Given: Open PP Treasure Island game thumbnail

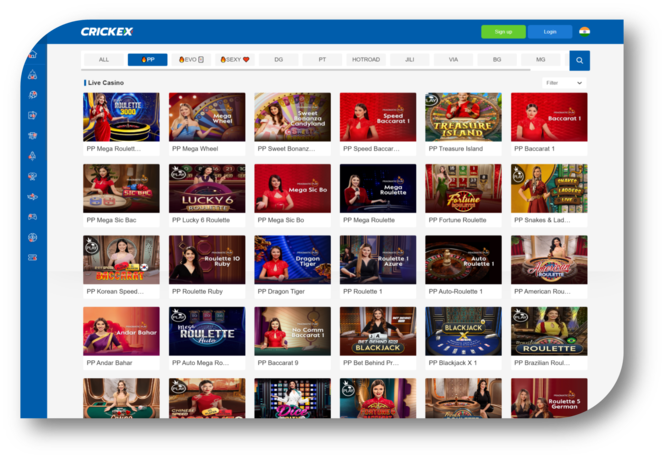Looking at the screenshot, I should 463,117.
